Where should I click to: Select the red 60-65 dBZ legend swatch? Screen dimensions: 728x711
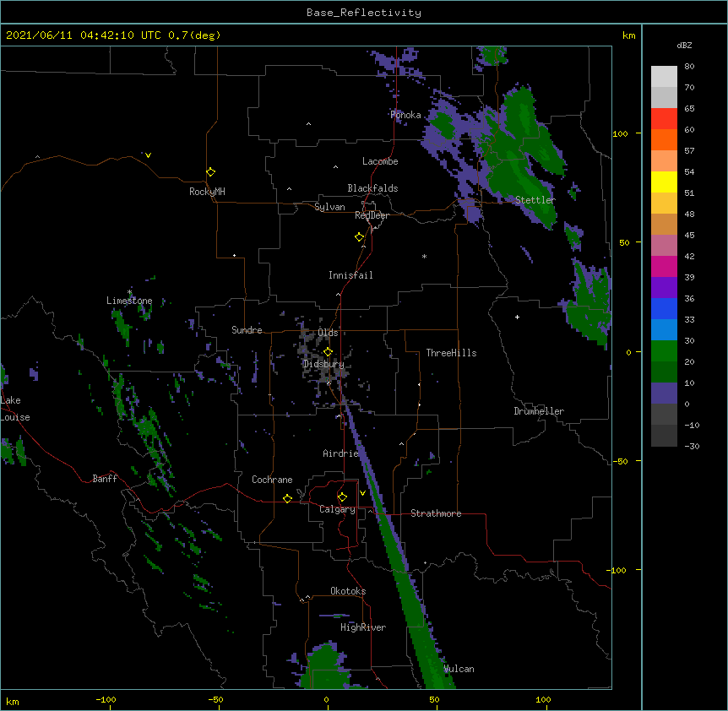point(664,119)
